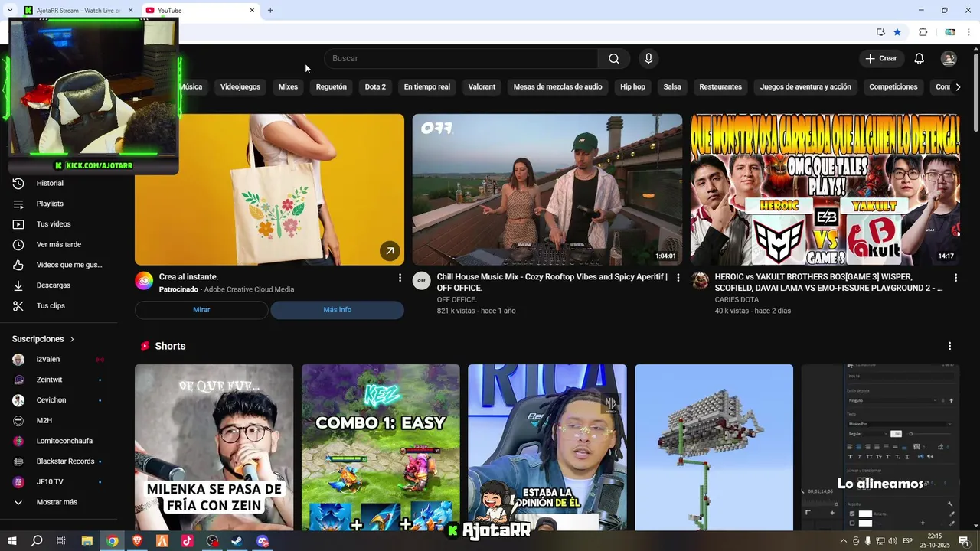Open the YouTube account avatar menu
The image size is (980, 551).
[949, 59]
